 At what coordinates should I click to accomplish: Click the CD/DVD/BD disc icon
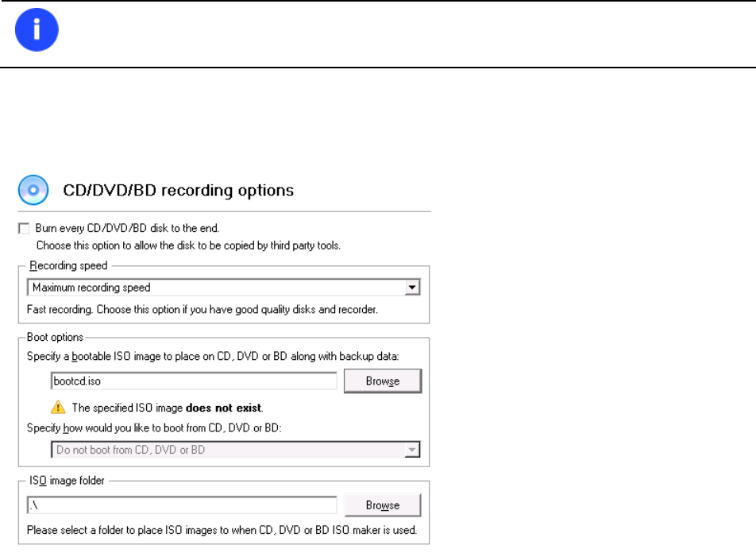[x=33, y=190]
